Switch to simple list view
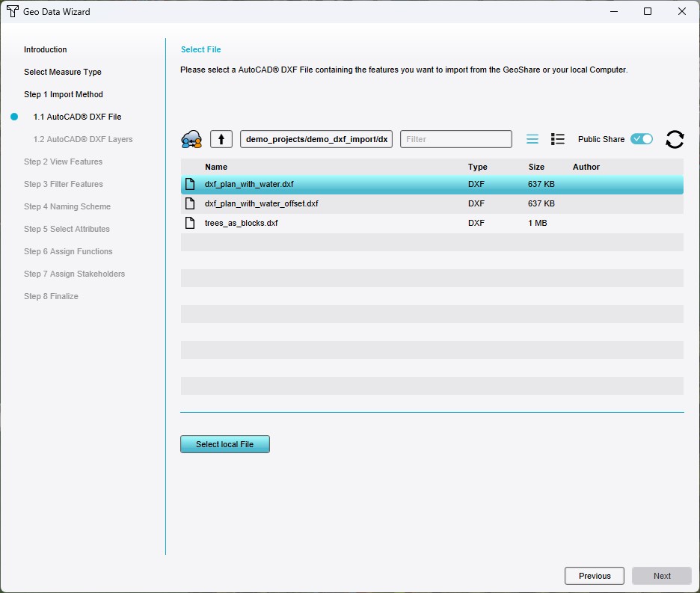Image resolution: width=700 pixels, height=593 pixels. [x=532, y=139]
